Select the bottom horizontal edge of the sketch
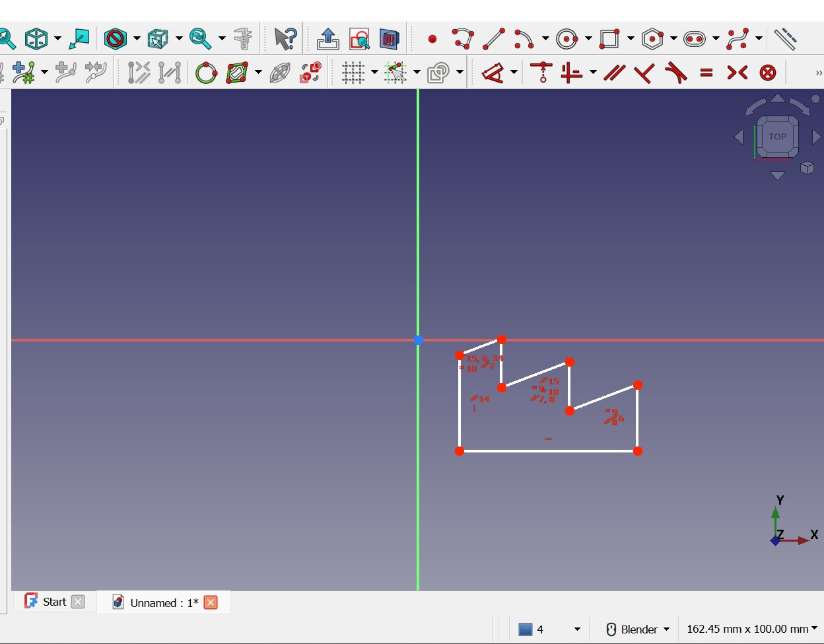Screen dimensions: 824x644 pos(548,451)
